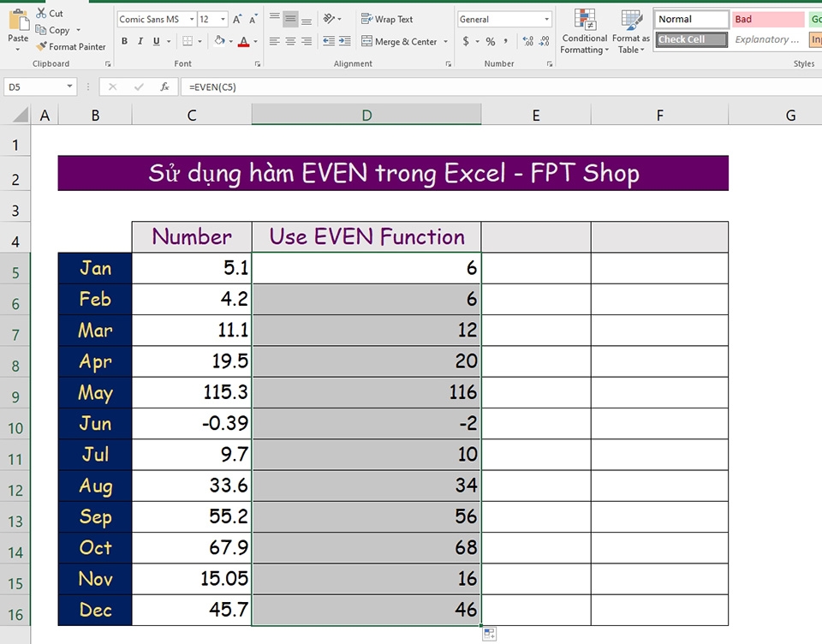Image resolution: width=822 pixels, height=644 pixels.
Task: Toggle Wrap Text
Action: point(387,20)
